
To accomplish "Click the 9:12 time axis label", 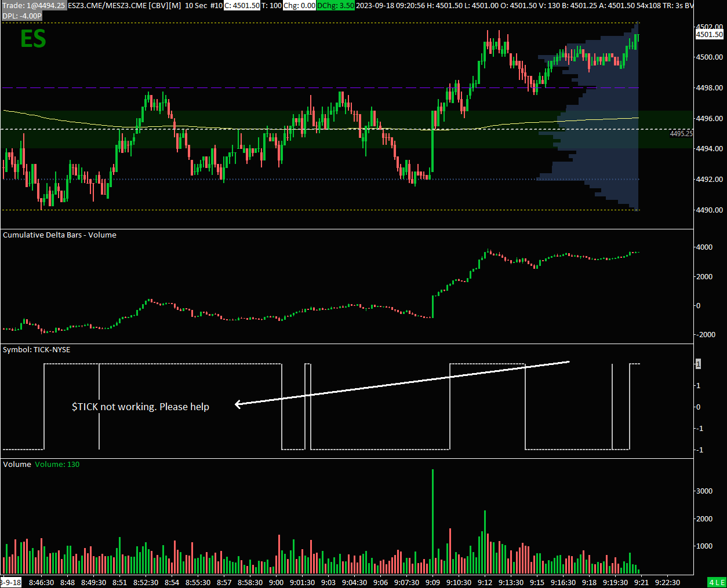I will coord(485,583).
